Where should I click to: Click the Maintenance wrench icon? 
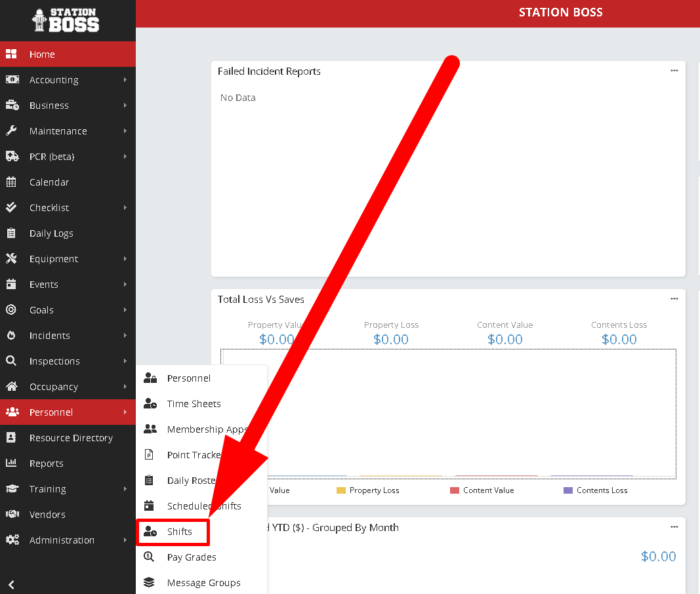click(x=11, y=131)
